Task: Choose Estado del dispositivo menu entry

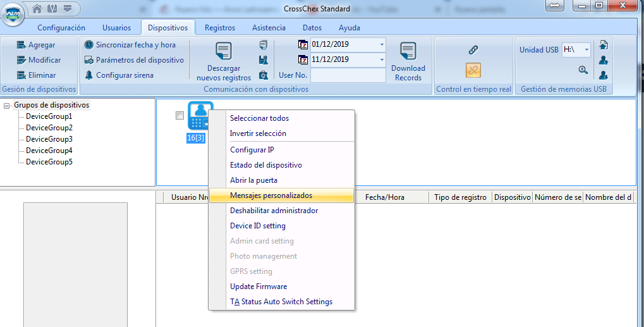Action: [281, 165]
